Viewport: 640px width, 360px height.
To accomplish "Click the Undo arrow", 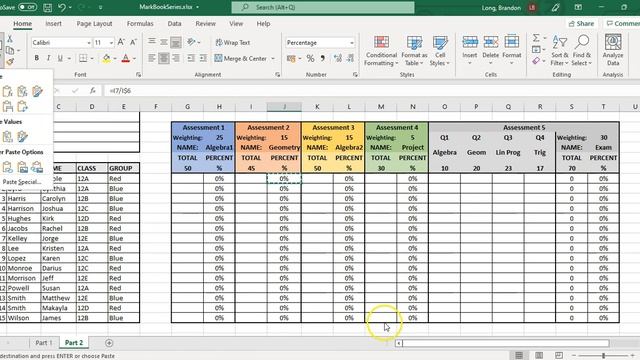I will 62,7.
